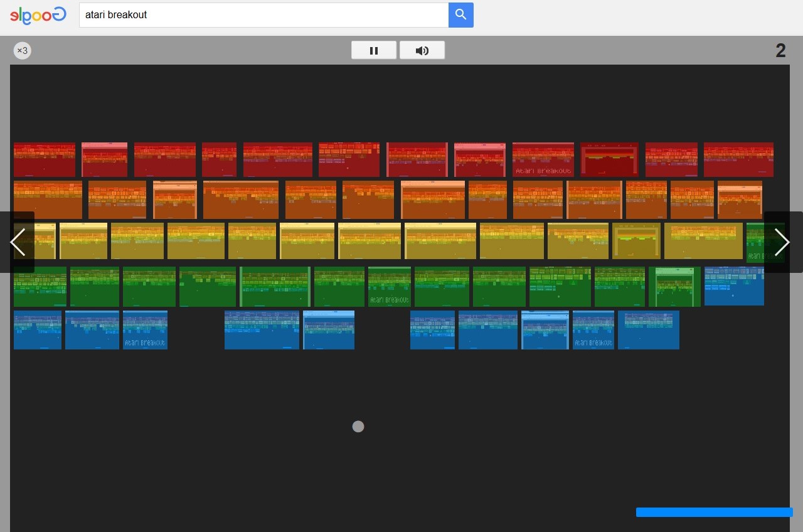Click the blue paddle bar
The width and height of the screenshot is (803, 532).
click(x=715, y=512)
